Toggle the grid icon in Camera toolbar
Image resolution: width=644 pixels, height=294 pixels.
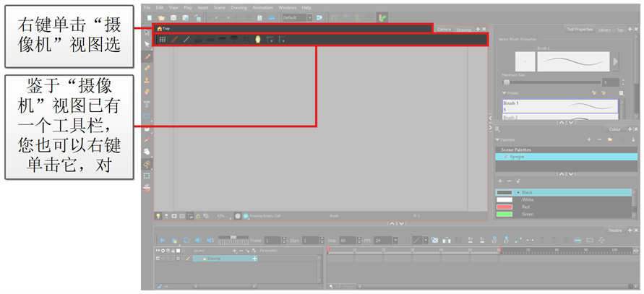[x=163, y=39]
